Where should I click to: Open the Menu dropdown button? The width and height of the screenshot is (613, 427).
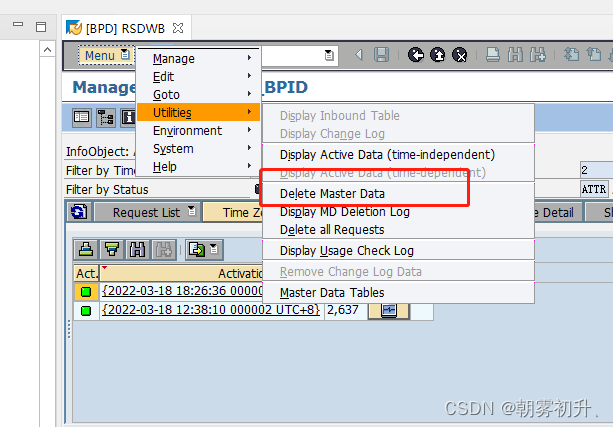(106, 56)
